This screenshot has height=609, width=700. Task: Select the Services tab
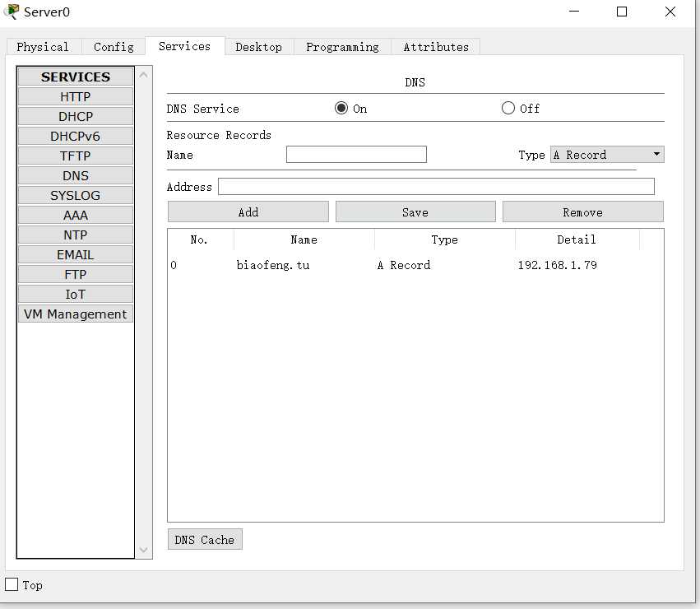(x=184, y=46)
